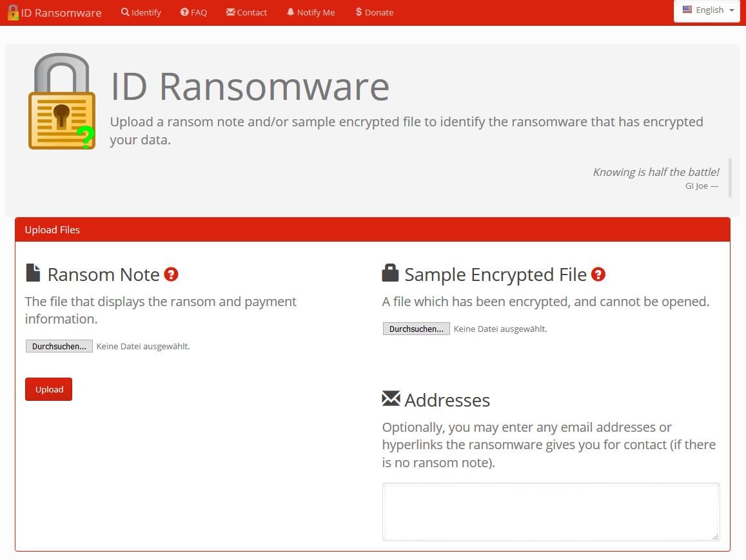Click the 'Ransom Note' section heading
Screen dimensions: 746x560
coord(103,275)
